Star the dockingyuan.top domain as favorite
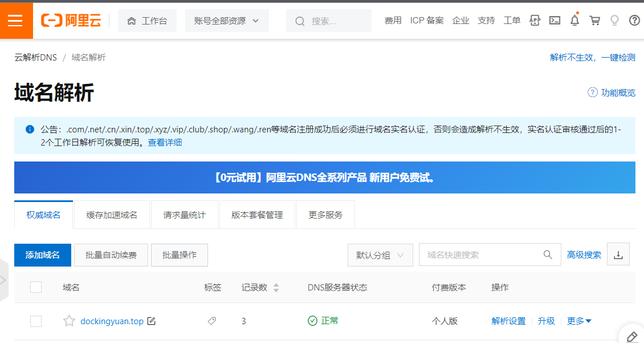Viewport: 644px width, 343px height. 69,321
